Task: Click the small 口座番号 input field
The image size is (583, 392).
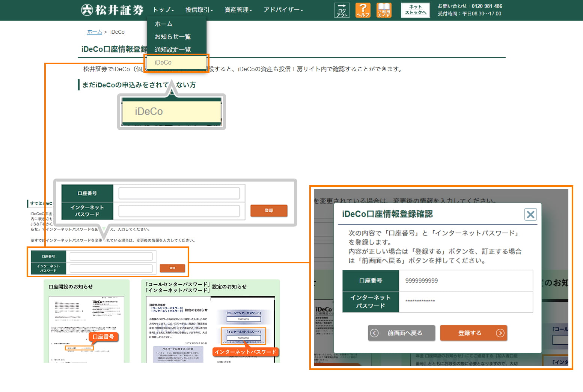Action: click(111, 257)
